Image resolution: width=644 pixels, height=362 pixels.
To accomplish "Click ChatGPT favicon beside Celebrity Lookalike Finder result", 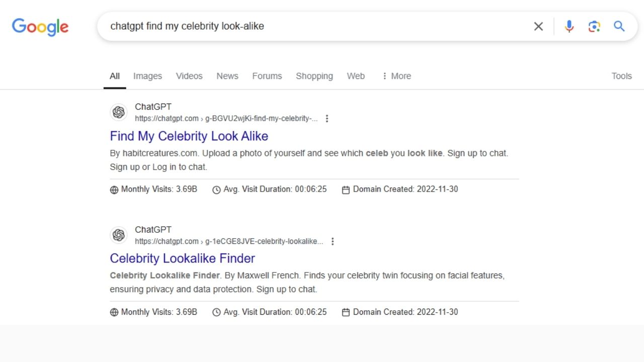I will 119,235.
